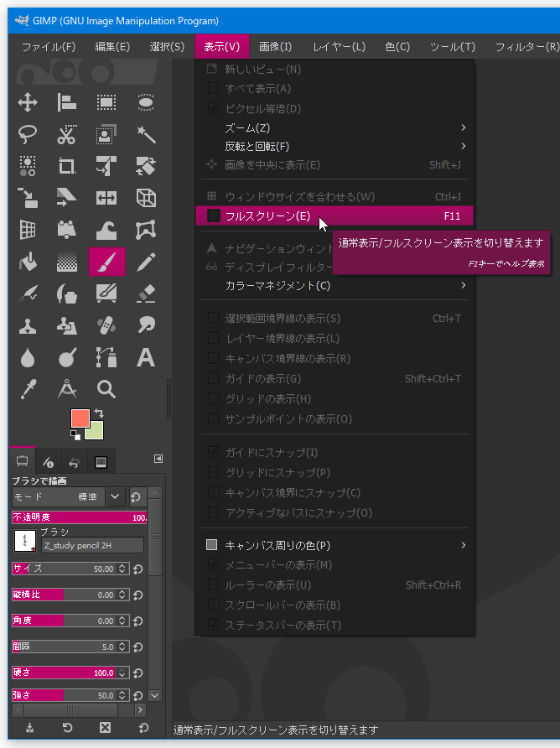Toggle ガイドにスナップ(I) checkbox
This screenshot has width=560, height=748.
(x=213, y=452)
